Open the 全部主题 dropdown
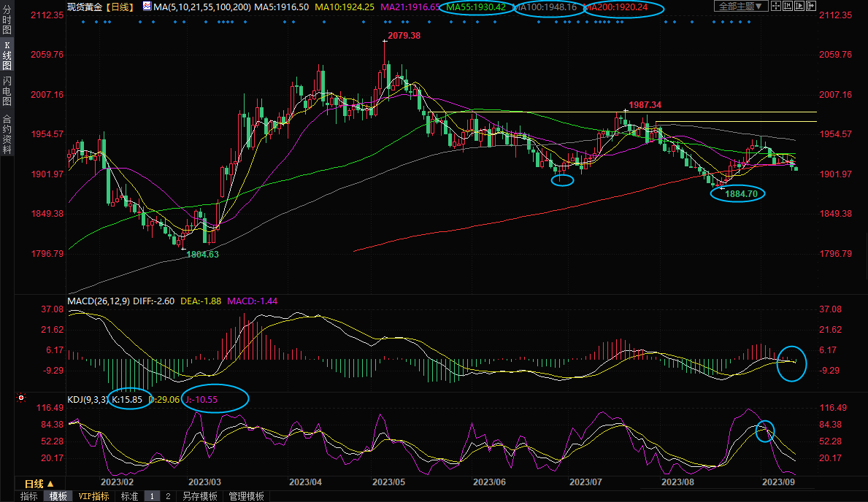This screenshot has height=502, width=868. coord(741,6)
